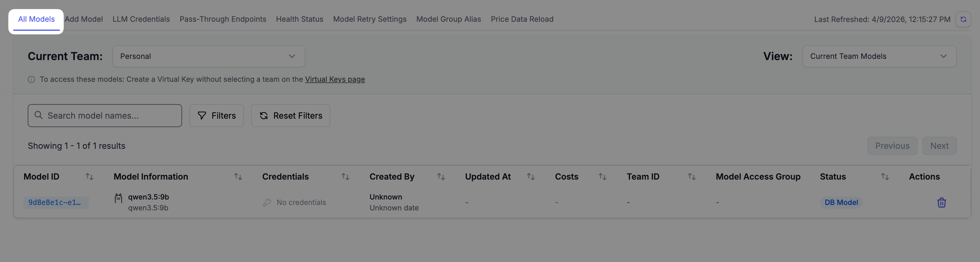
Task: Open model ID 9d8e8e1c-e1… details
Action: pos(55,202)
